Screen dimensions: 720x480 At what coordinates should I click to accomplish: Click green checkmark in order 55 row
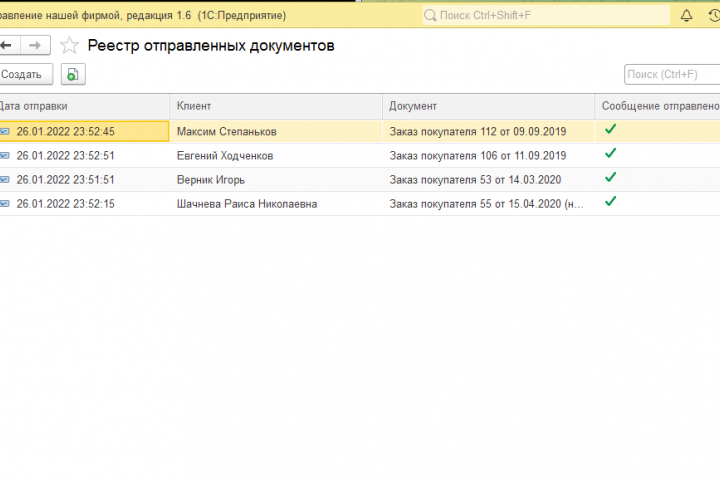point(610,201)
